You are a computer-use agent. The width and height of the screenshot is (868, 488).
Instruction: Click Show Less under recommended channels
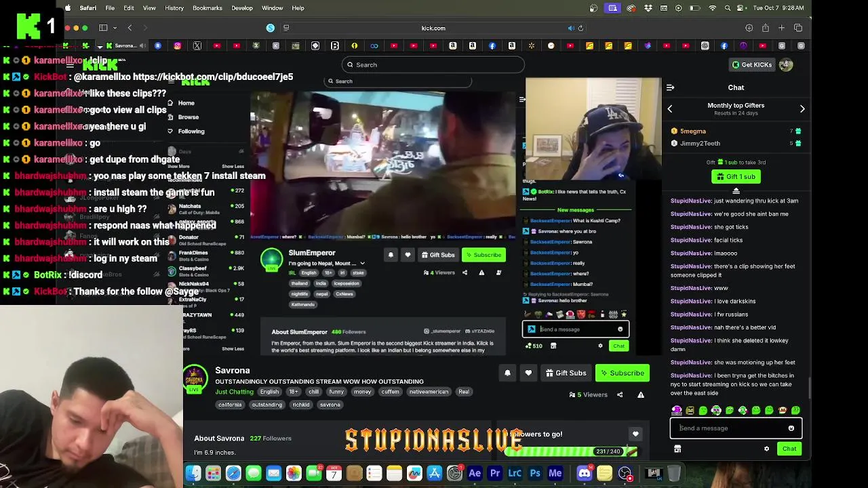click(233, 349)
